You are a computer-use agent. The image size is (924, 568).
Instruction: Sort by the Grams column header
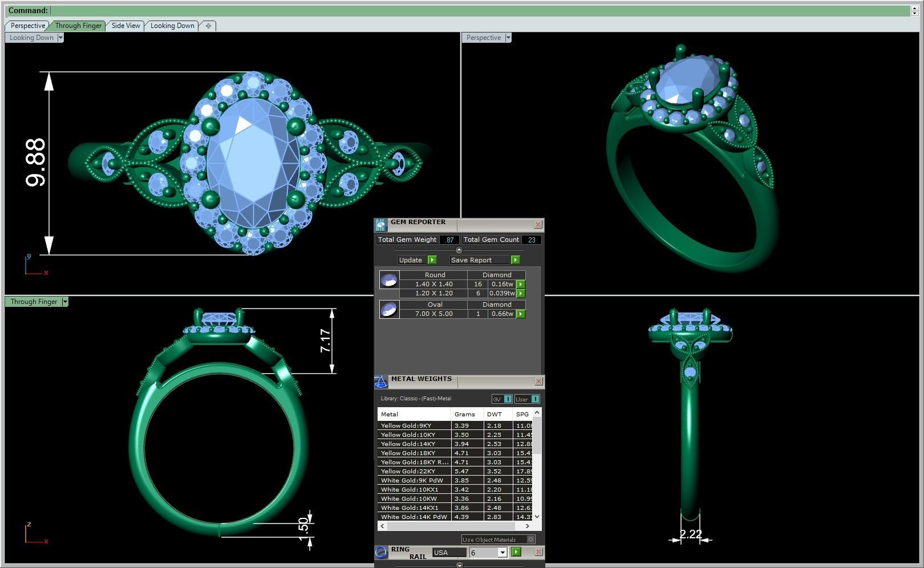pyautogui.click(x=467, y=415)
